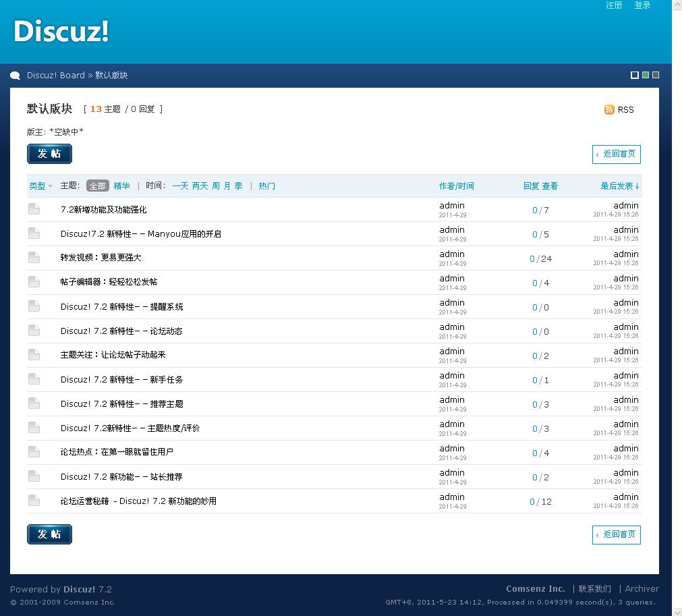Sort by the 作者/时间 column header
Image resolution: width=682 pixels, height=616 pixels.
(x=456, y=186)
